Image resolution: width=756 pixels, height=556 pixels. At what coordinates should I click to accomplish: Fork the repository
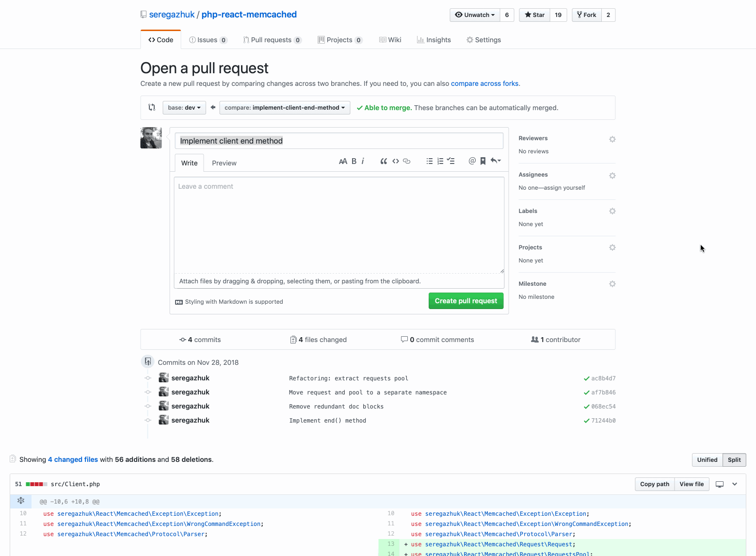[x=587, y=15]
